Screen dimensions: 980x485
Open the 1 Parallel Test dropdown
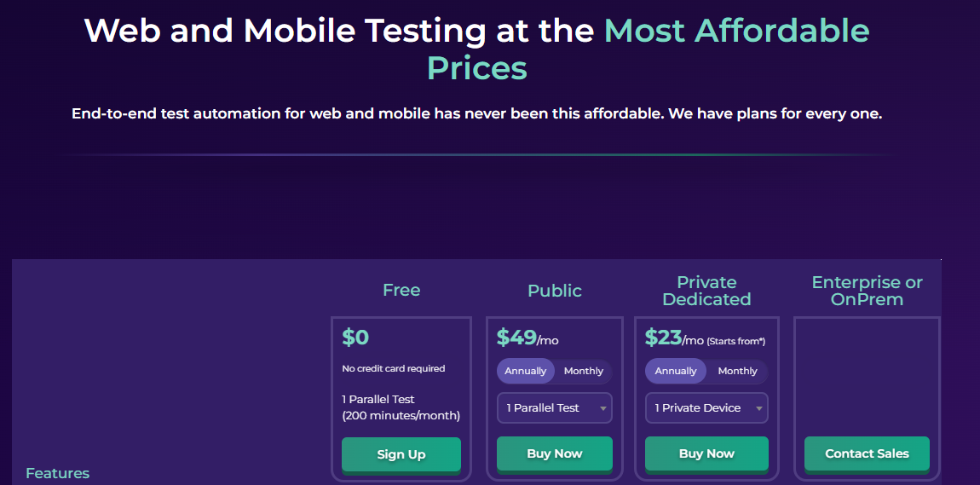[555, 408]
